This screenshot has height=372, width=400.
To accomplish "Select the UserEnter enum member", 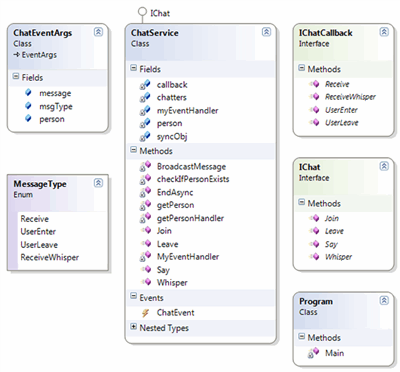I will coord(38,232).
